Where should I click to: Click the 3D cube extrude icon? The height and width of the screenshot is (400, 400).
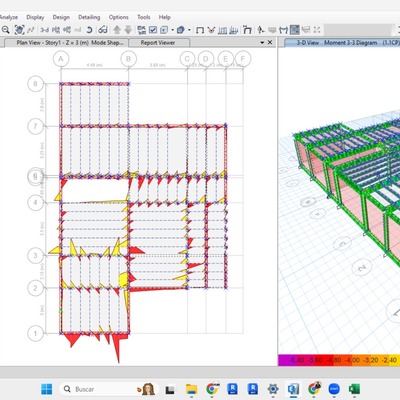pos(181,30)
